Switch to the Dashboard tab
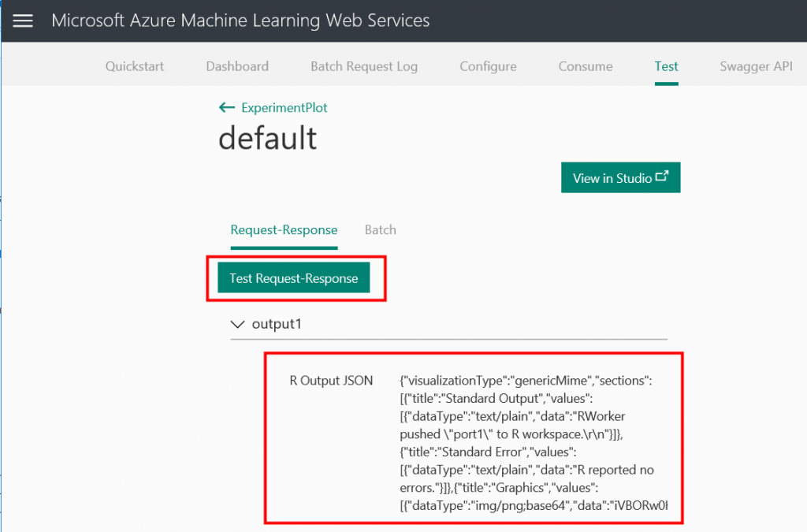The width and height of the screenshot is (807, 532). coord(237,66)
